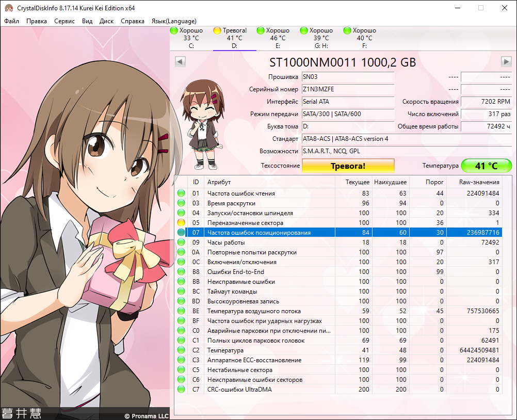Select the Нестабильные сектора row

tap(338, 370)
